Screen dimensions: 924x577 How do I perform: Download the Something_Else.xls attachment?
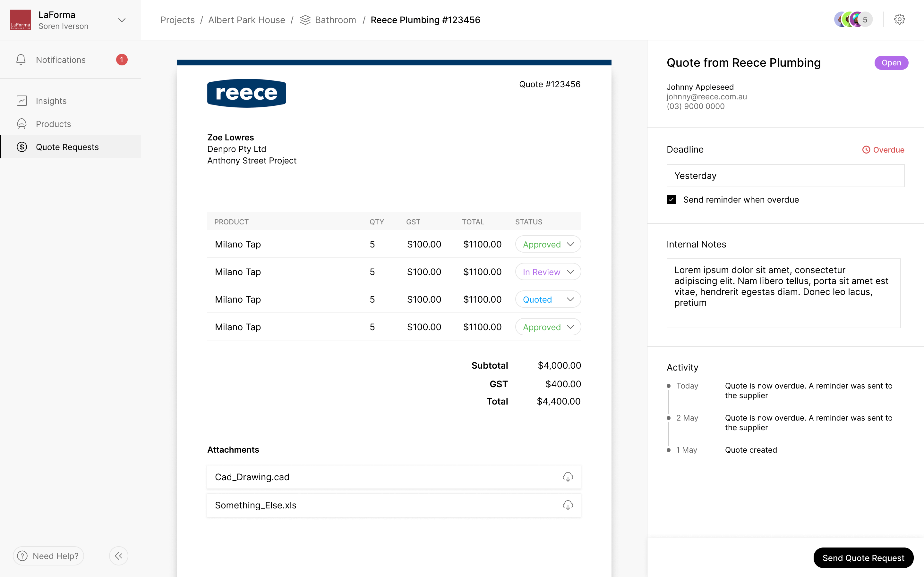[x=568, y=505]
